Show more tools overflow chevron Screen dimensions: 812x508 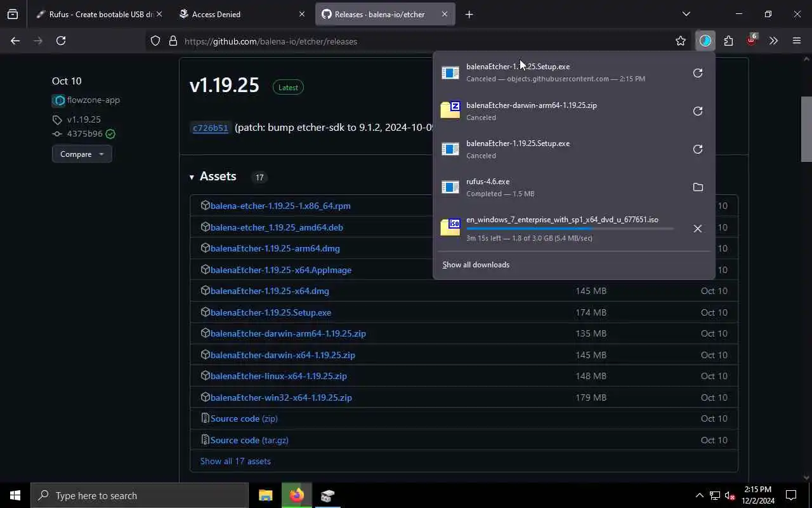pyautogui.click(x=773, y=41)
